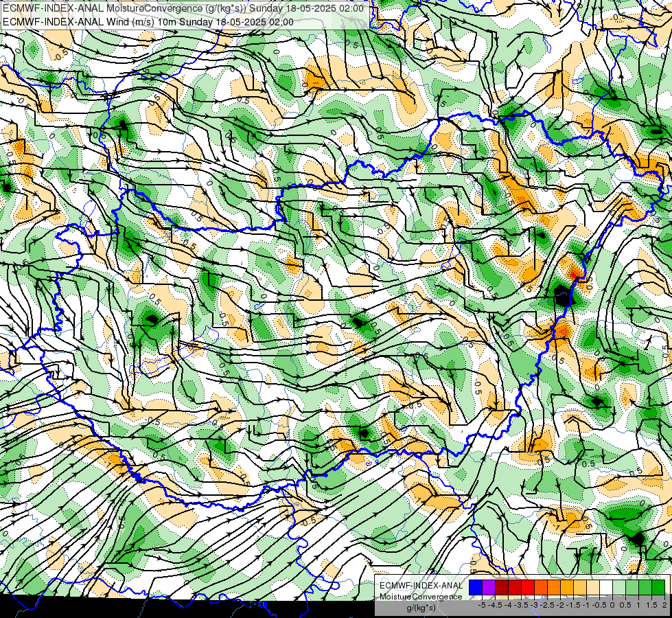Click the 2 value at legend scale end

coord(664,605)
